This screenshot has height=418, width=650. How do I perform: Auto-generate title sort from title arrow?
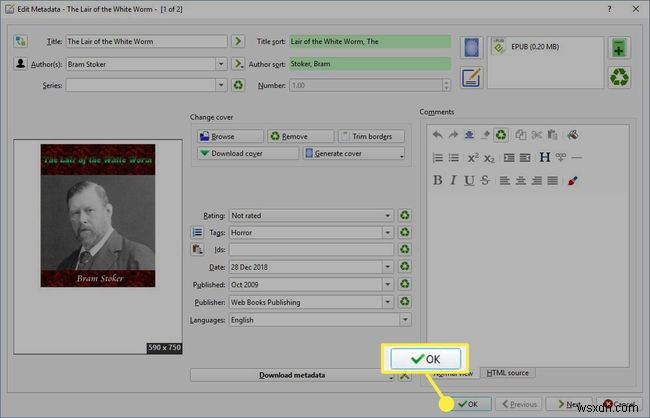(238, 41)
